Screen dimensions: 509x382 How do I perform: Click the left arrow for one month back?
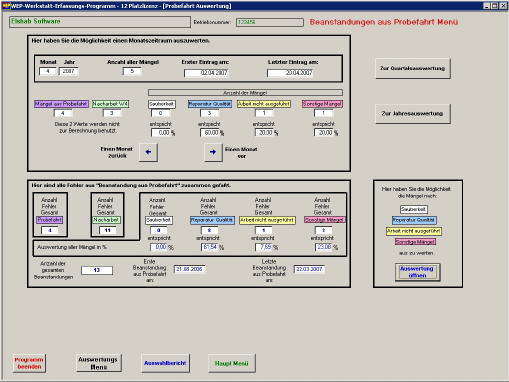[148, 152]
